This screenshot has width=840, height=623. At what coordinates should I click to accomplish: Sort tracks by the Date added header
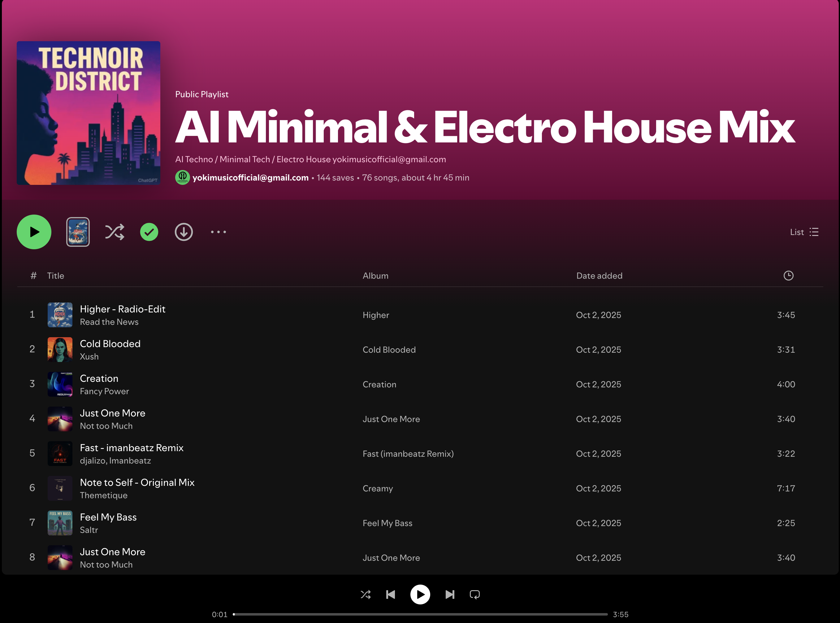point(599,276)
